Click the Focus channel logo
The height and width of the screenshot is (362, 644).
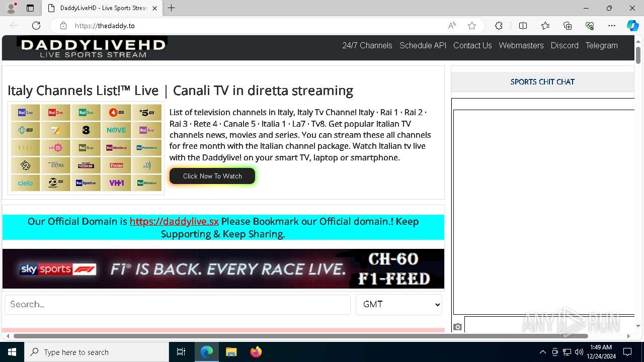[x=116, y=165]
